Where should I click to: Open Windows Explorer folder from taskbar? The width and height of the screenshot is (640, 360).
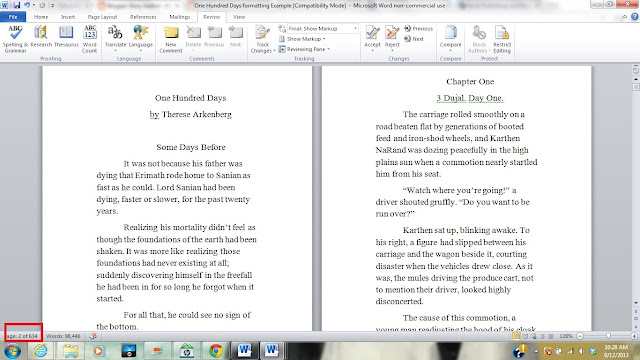(70, 351)
